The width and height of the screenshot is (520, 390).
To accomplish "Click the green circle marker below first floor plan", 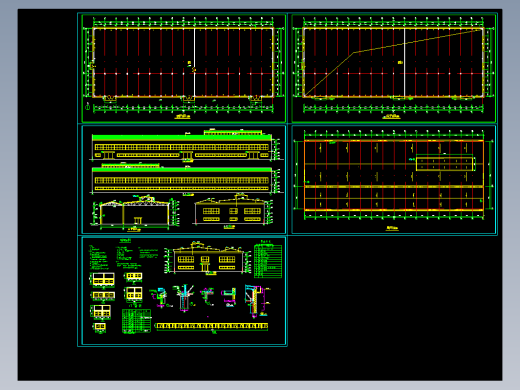I will coord(87,107).
